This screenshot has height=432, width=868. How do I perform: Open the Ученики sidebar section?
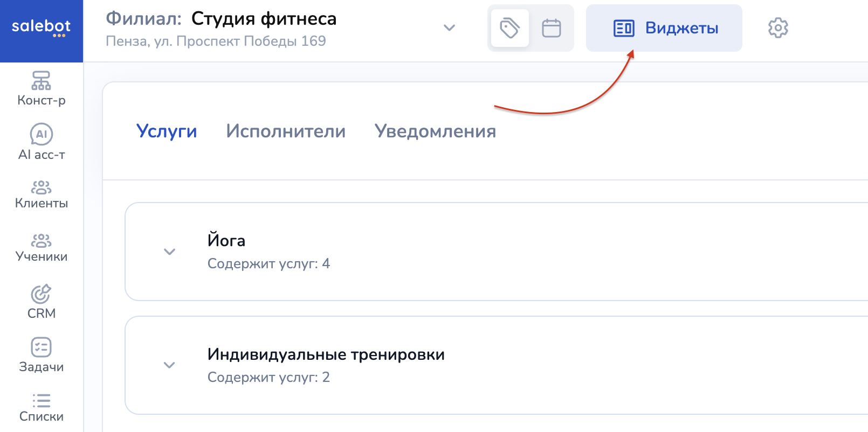click(41, 248)
